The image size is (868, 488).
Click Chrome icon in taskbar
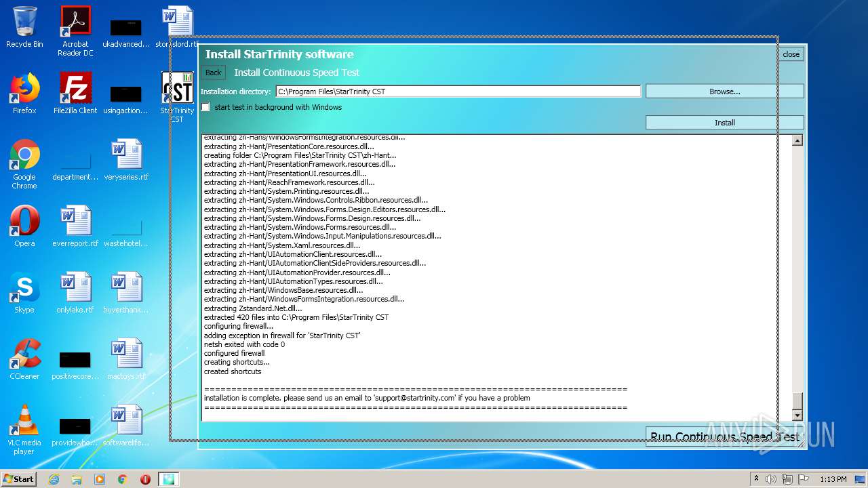tap(123, 479)
